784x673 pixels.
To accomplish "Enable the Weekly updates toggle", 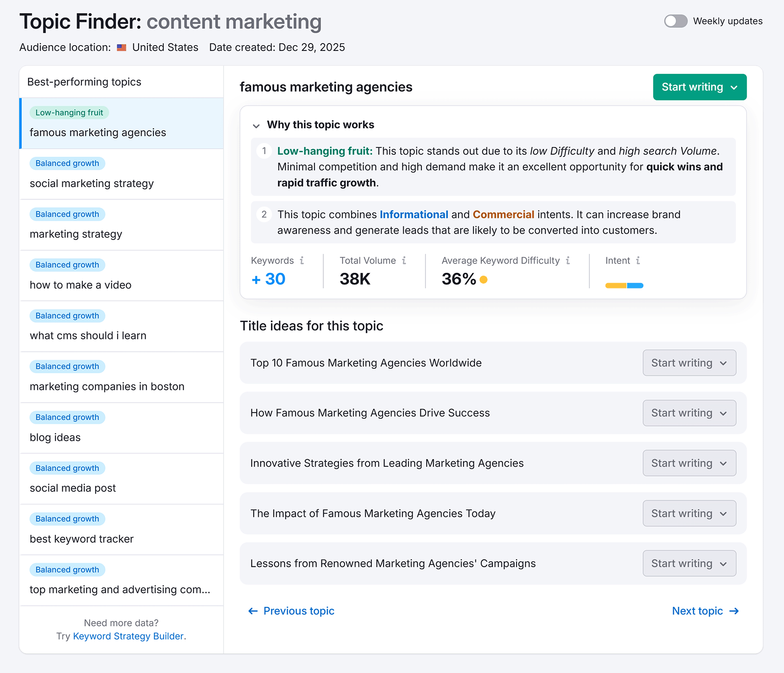I will click(x=675, y=21).
